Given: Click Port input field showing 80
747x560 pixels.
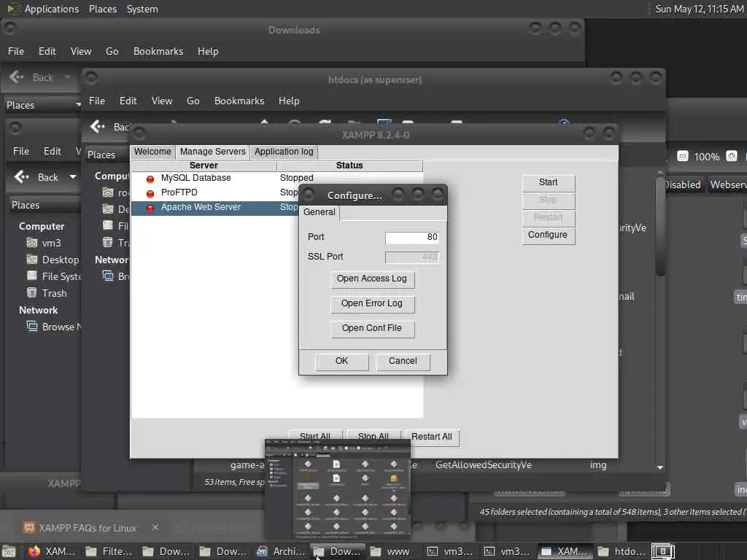Looking at the screenshot, I should coord(411,237).
